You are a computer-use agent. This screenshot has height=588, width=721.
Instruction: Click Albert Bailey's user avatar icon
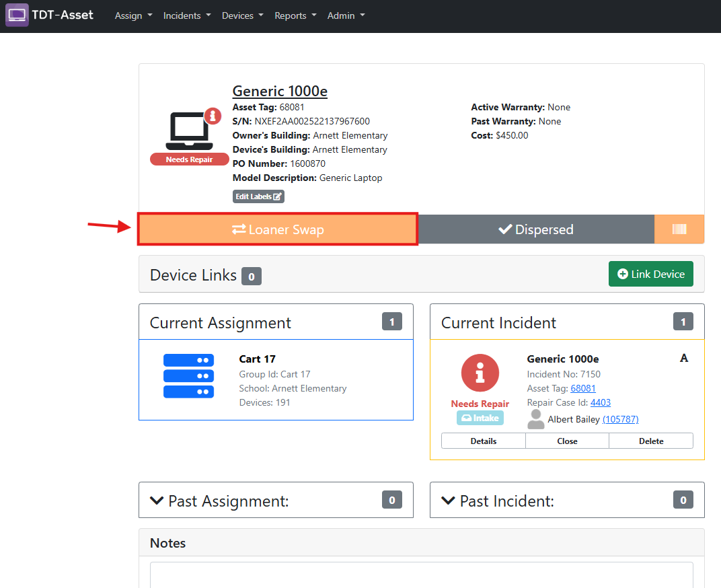(535, 419)
